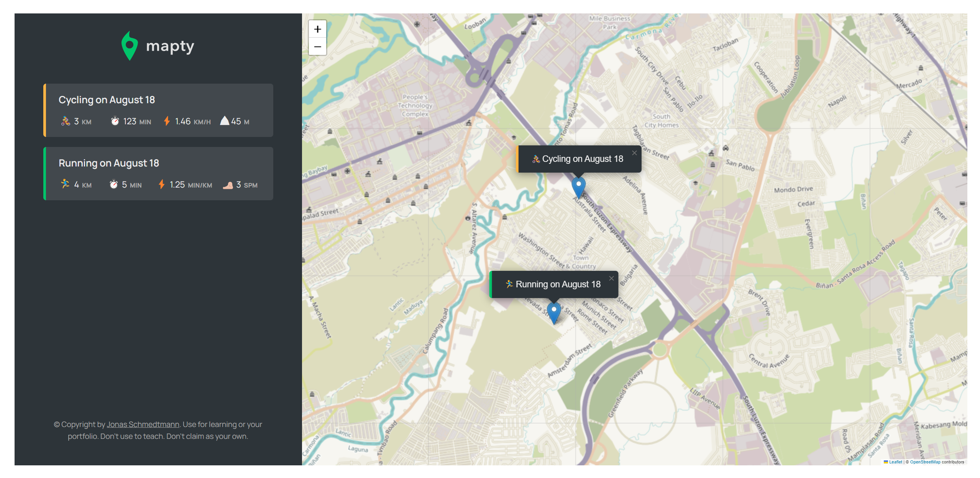Click the '1.46 KM/H' speed value
The image size is (980, 478).
193,122
